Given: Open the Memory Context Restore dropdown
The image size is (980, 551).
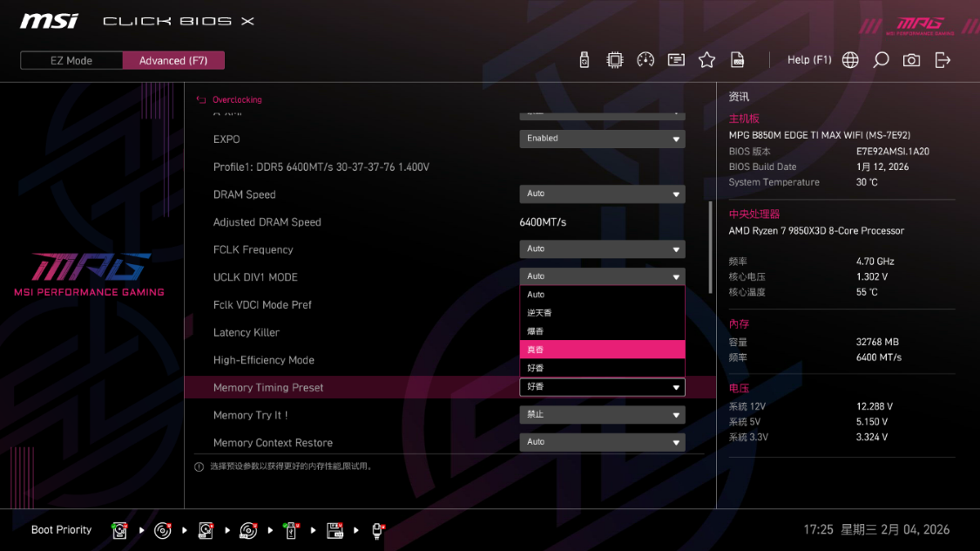Looking at the screenshot, I should tap(602, 442).
